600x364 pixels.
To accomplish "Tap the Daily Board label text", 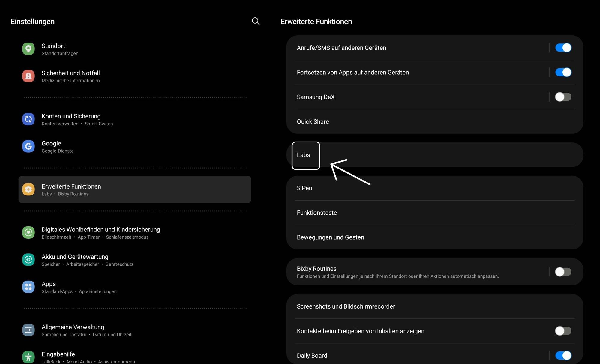I will (312, 356).
